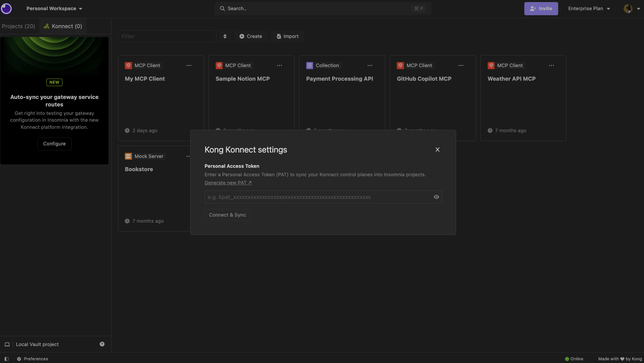Viewport: 644px width, 363px height.
Task: Open the options menu for GitHub Copilot MCP
Action: click(461, 65)
